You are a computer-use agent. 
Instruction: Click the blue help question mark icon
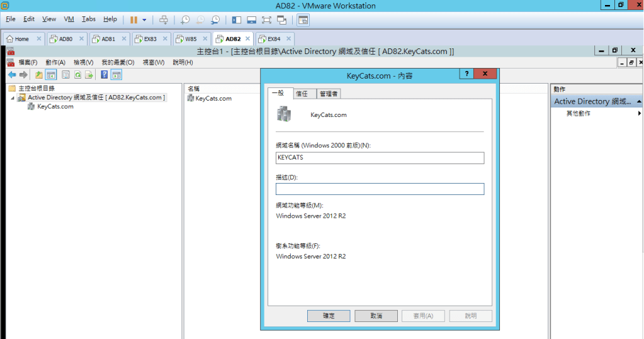105,75
